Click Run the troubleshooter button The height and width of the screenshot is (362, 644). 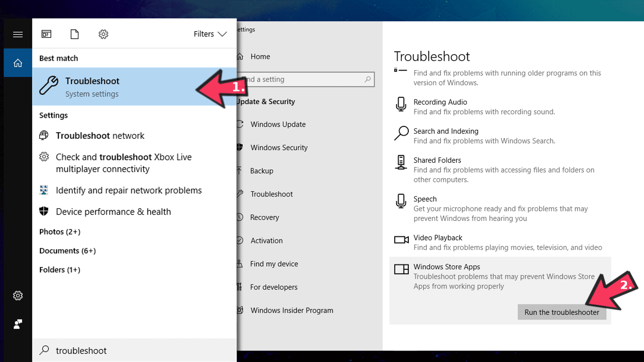pos(562,312)
